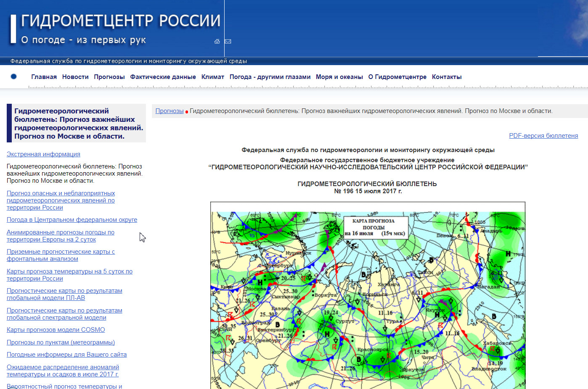Open Прогнозы по пунктам (метеограммы) link
The width and height of the screenshot is (588, 389).
click(61, 342)
